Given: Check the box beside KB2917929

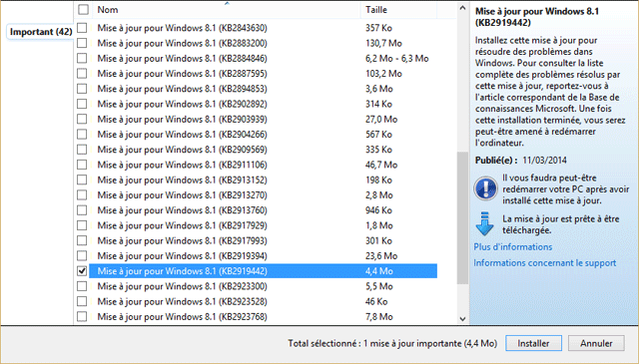Looking at the screenshot, I should pos(82,225).
